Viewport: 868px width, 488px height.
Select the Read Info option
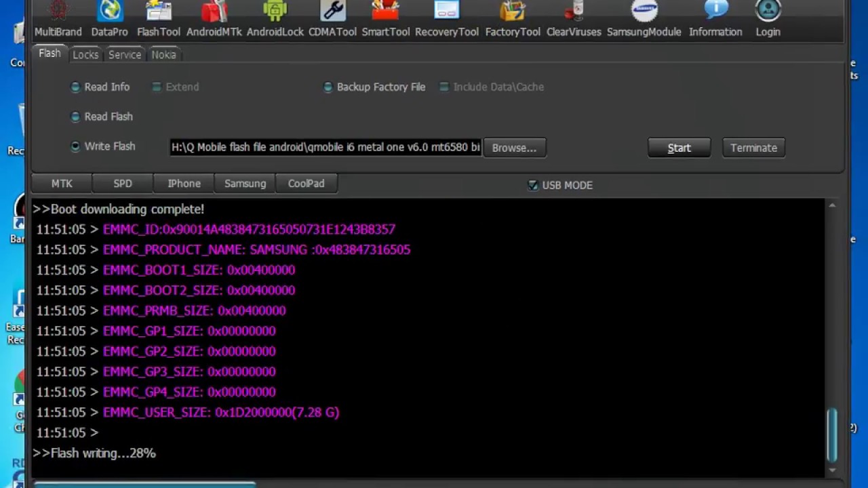pos(100,87)
